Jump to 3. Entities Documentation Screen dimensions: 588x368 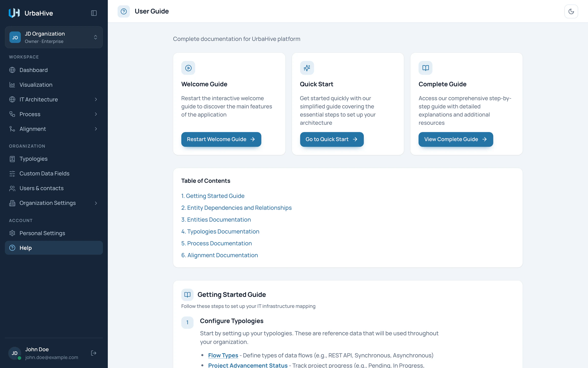(x=216, y=220)
